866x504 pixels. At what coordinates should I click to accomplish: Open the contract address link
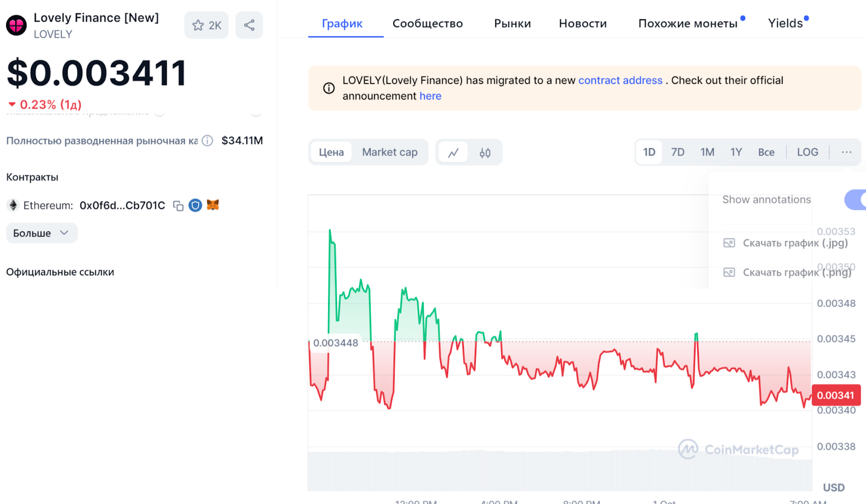pos(620,81)
